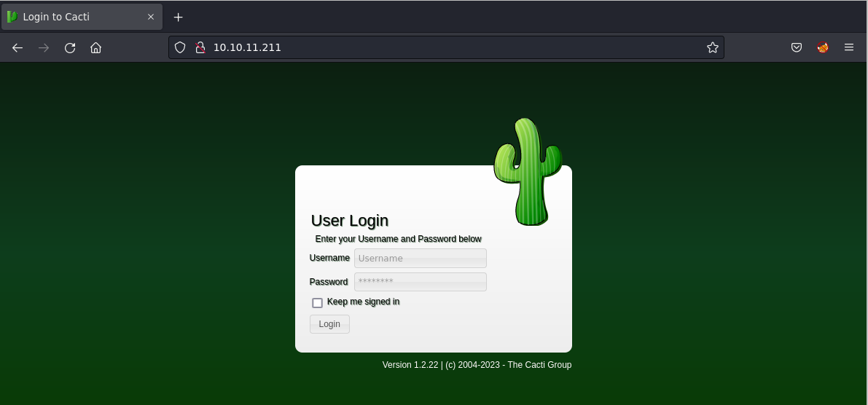Click the insecure connection padlock icon

click(x=200, y=47)
